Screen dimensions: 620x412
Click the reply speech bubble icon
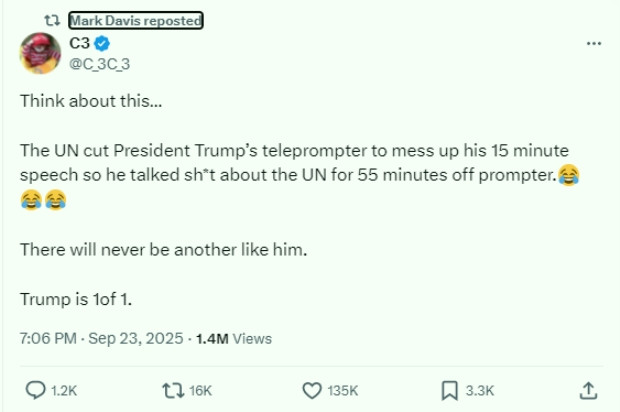coord(35,389)
